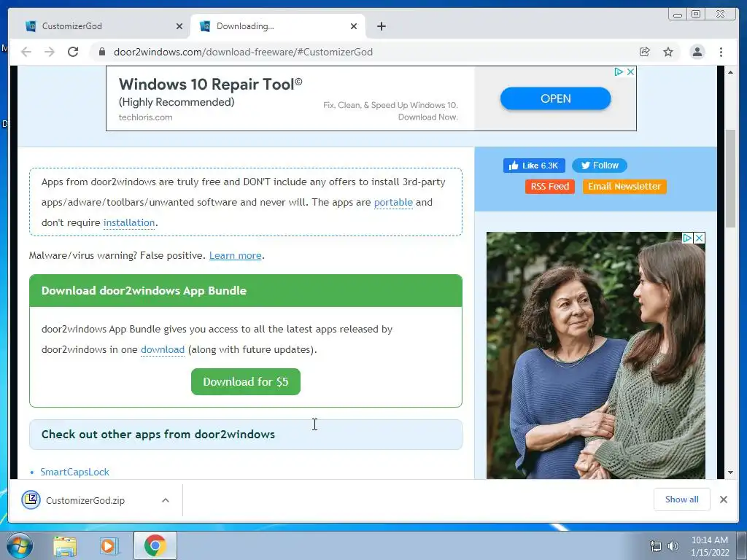This screenshot has height=560, width=747.
Task: Open a new browser tab
Action: point(381,26)
